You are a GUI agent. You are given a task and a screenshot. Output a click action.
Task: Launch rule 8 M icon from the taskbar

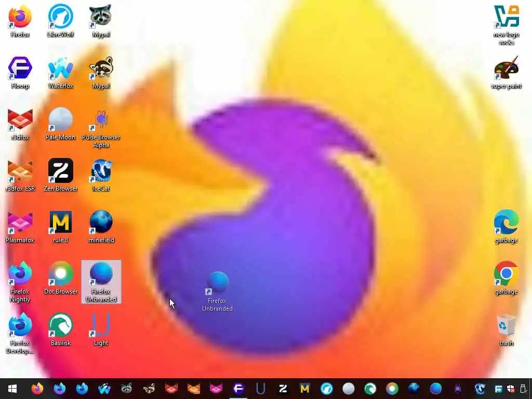click(x=304, y=389)
